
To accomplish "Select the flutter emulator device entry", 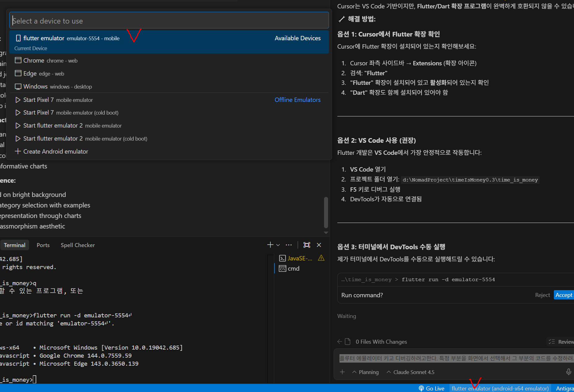I will click(169, 42).
